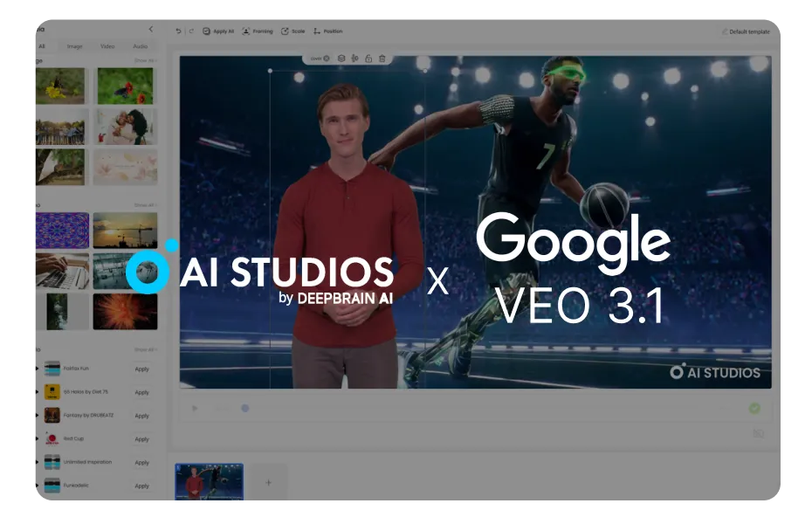
Task: Select the Position tool
Action: pyautogui.click(x=327, y=31)
